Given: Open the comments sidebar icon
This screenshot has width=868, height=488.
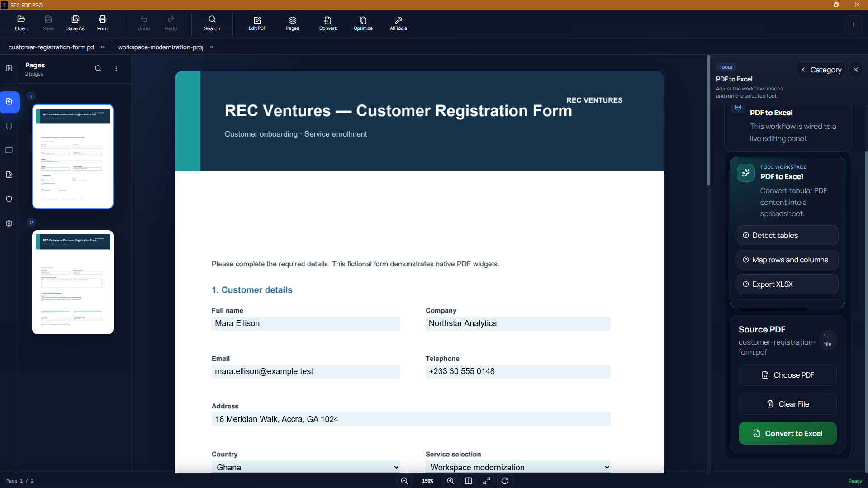Looking at the screenshot, I should (9, 150).
